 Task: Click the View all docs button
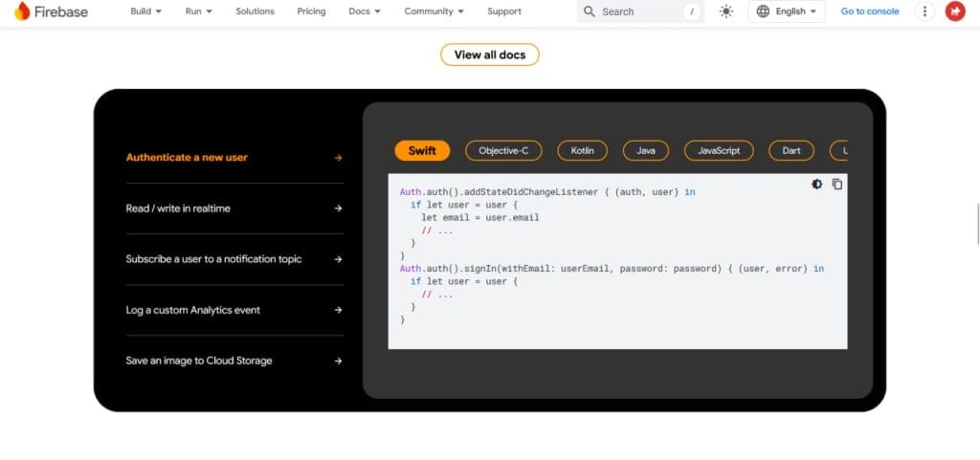[x=490, y=55]
